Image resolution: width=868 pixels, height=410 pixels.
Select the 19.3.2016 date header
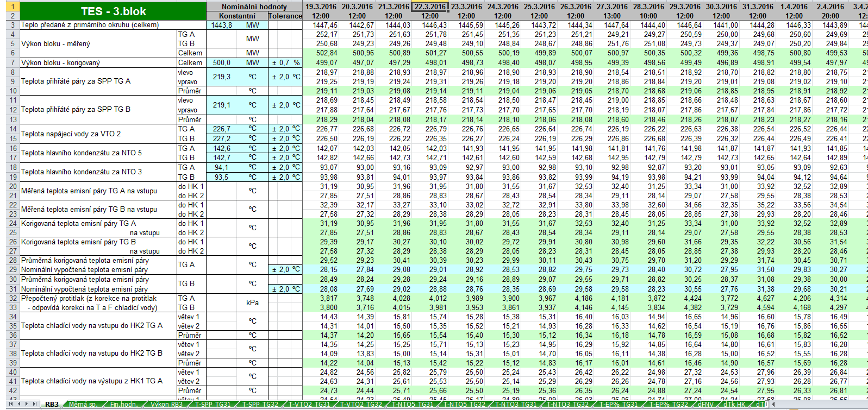click(x=321, y=7)
